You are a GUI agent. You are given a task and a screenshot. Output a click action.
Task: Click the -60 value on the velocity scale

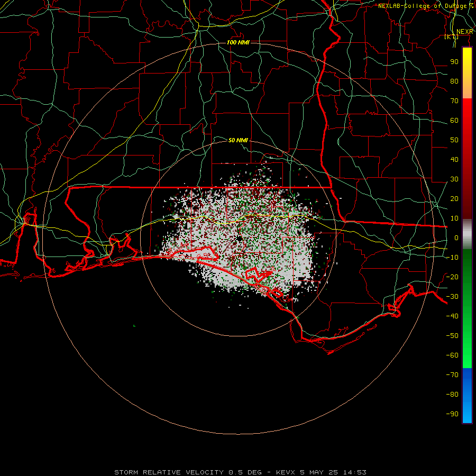[x=452, y=355]
